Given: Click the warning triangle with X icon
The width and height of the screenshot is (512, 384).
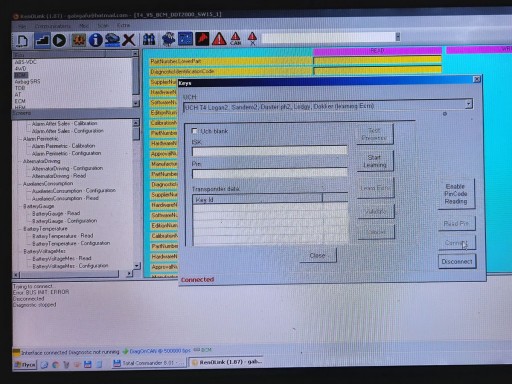Looking at the screenshot, I should [x=252, y=39].
